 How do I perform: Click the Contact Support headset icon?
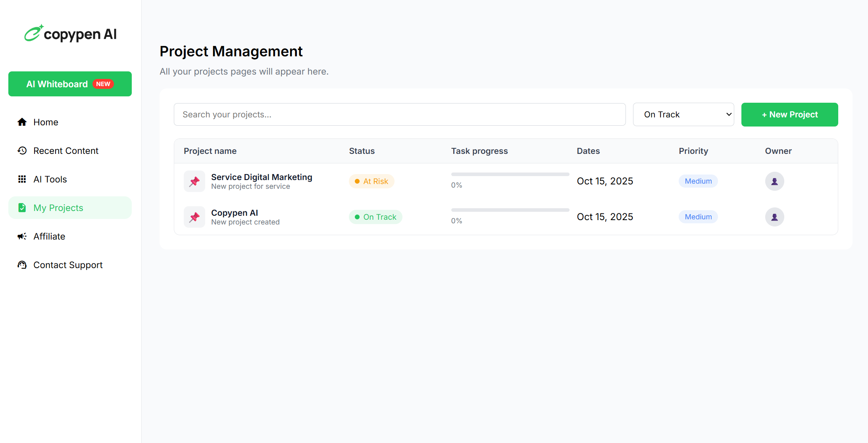22,265
